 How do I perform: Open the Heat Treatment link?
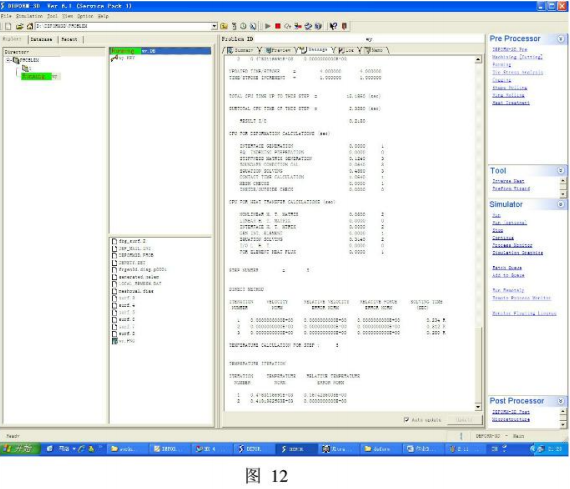tap(511, 103)
